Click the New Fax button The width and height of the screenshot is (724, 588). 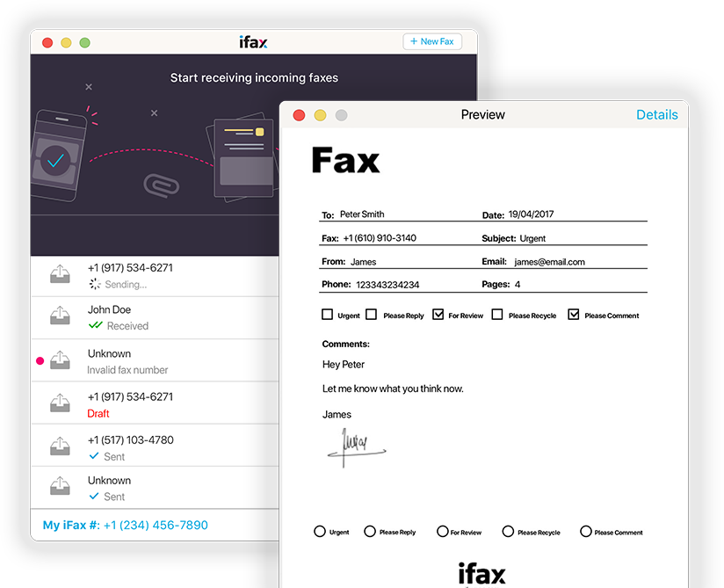coord(431,40)
